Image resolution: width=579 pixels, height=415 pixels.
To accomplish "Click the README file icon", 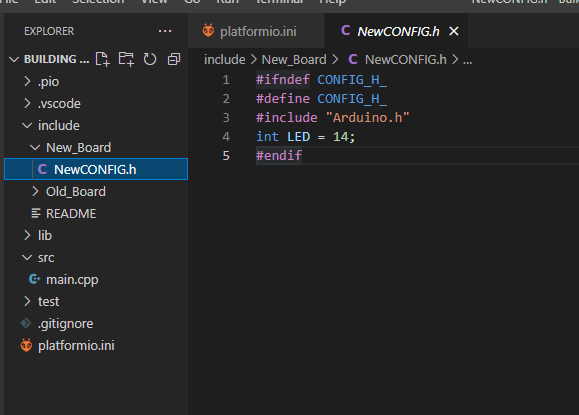I will pos(36,213).
